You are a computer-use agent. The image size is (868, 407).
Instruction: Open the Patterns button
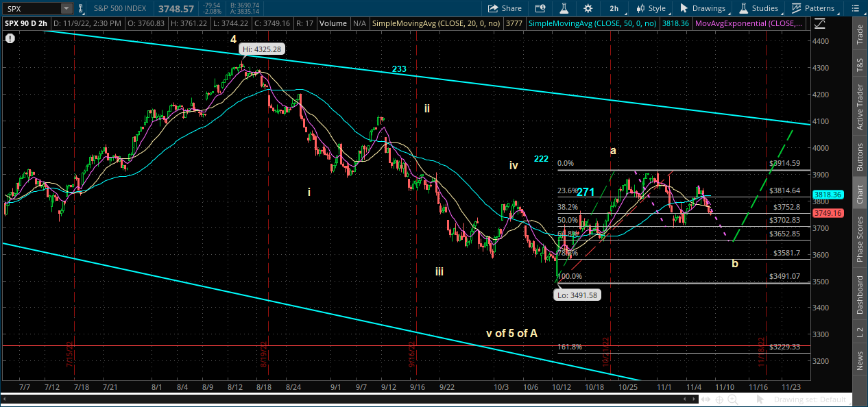click(813, 8)
